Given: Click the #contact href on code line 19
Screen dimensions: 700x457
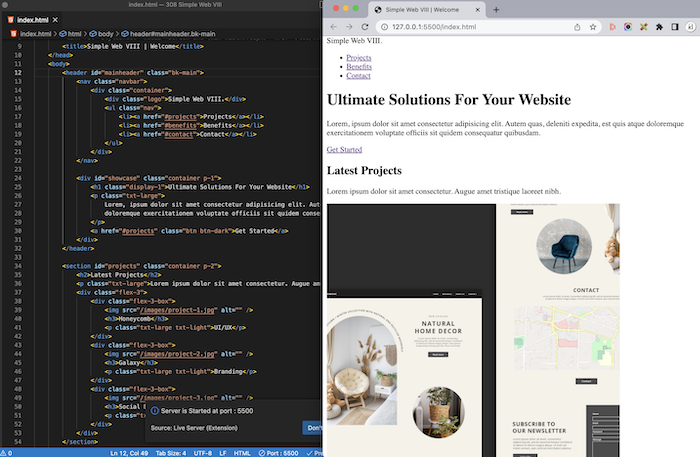Looking at the screenshot, I should click(x=178, y=134).
